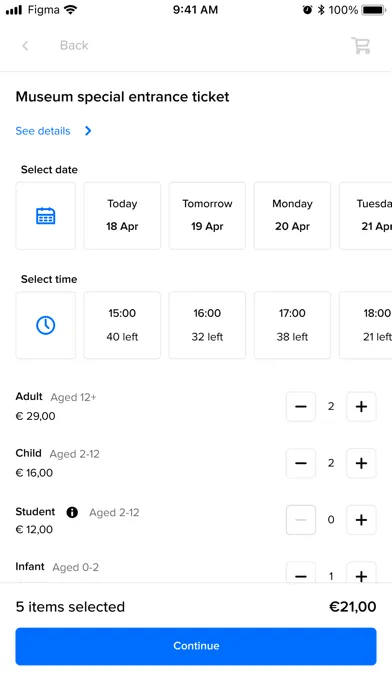Select Monday 20 Apr date
The width and height of the screenshot is (392, 696).
point(292,216)
